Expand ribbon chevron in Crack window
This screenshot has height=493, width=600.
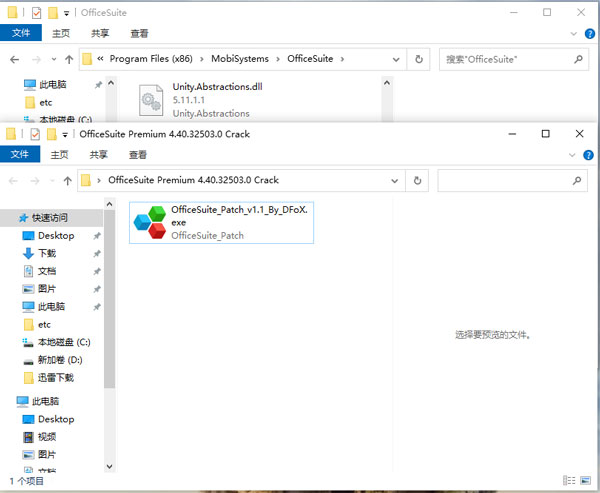[572, 155]
